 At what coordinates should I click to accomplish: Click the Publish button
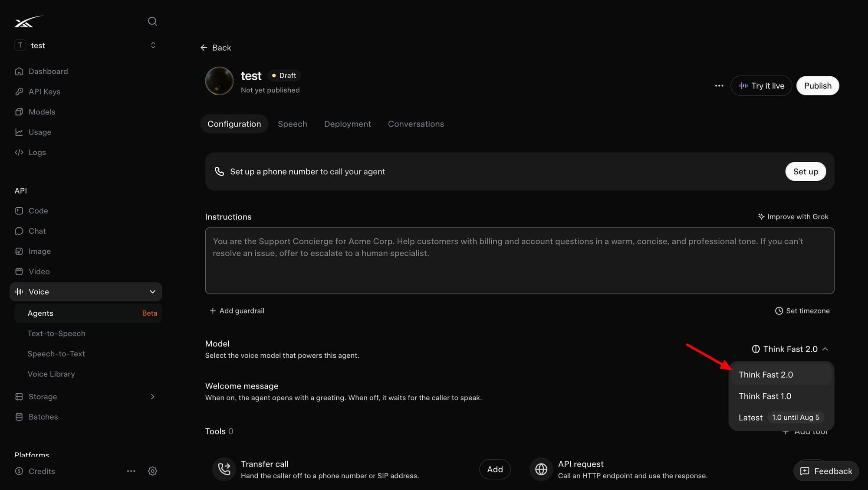coord(818,86)
